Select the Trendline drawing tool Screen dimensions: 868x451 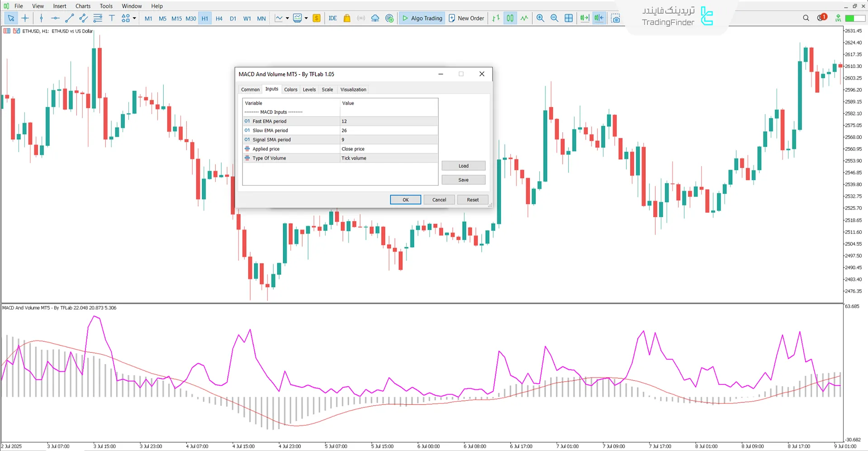point(69,18)
